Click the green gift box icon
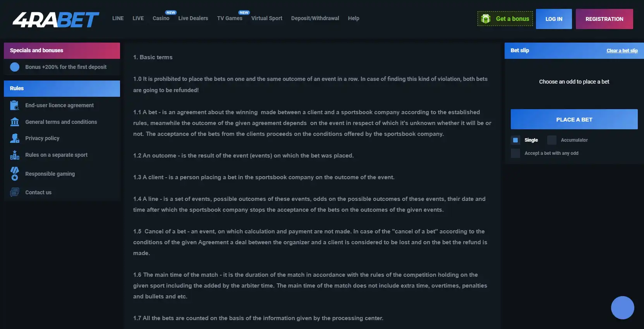 tap(486, 19)
